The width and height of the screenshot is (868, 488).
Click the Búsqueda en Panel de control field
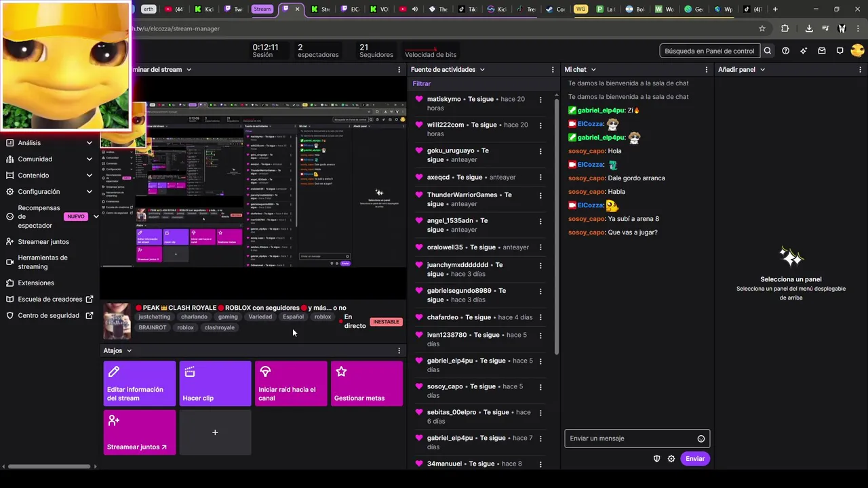click(x=709, y=51)
